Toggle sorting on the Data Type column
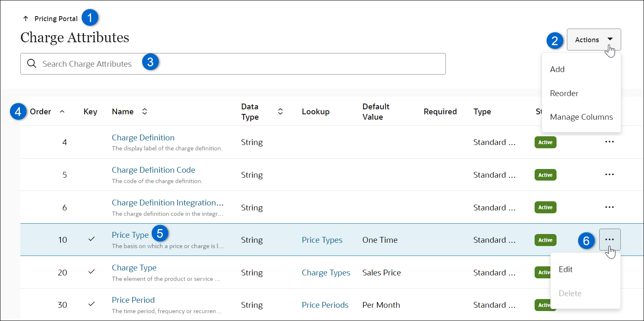Image resolution: width=644 pixels, height=321 pixels. coord(280,111)
